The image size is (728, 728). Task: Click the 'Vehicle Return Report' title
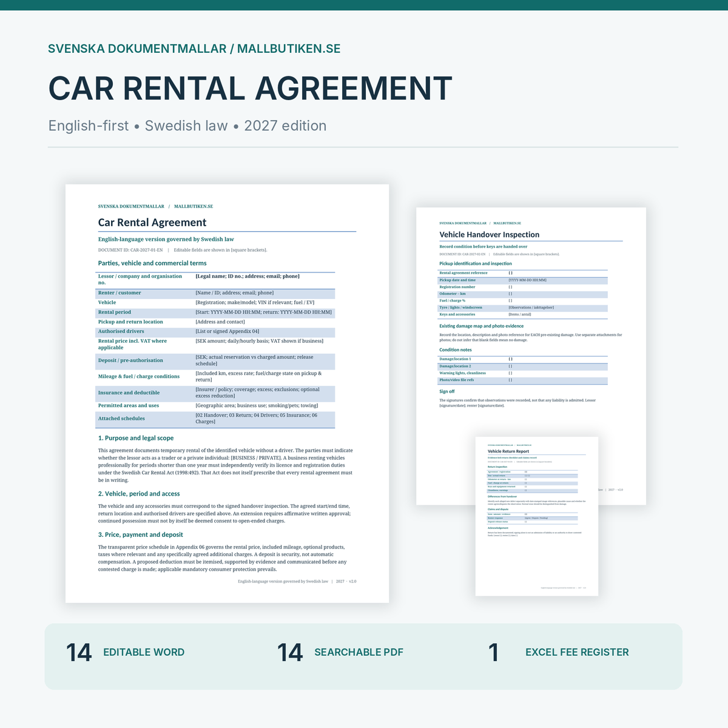pos(508,451)
